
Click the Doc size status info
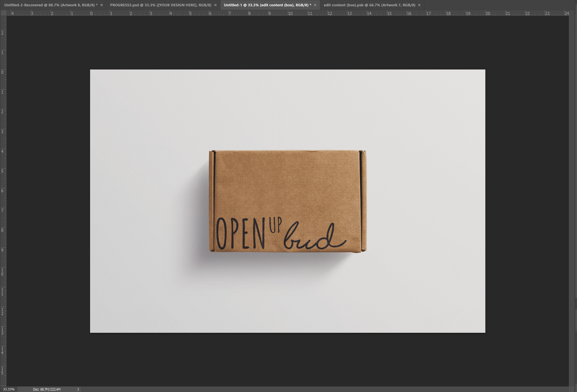47,389
